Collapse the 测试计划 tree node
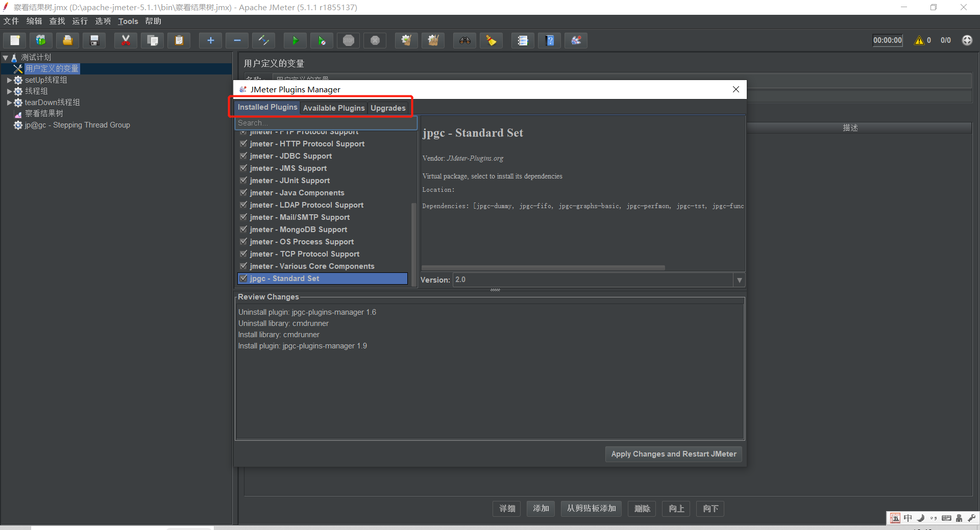This screenshot has width=980, height=530. point(6,58)
